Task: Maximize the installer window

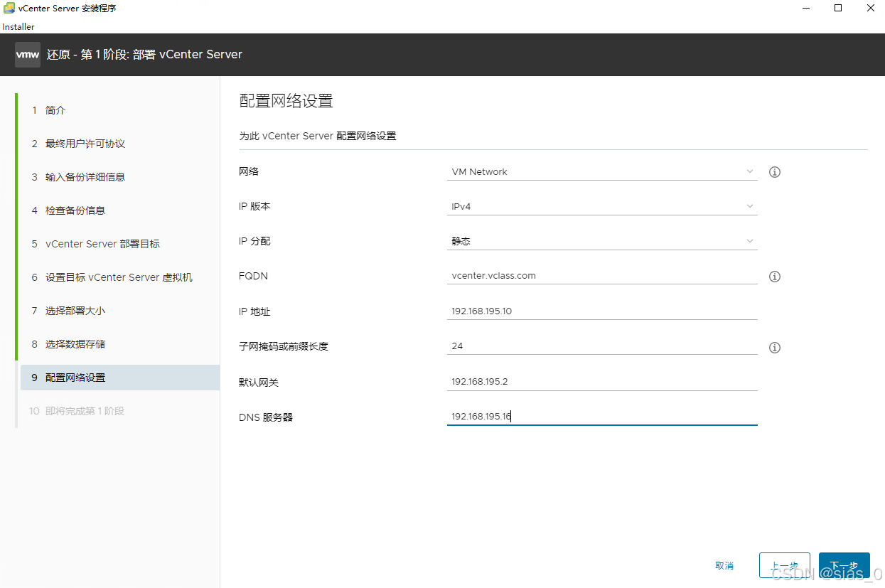Action: coord(838,9)
